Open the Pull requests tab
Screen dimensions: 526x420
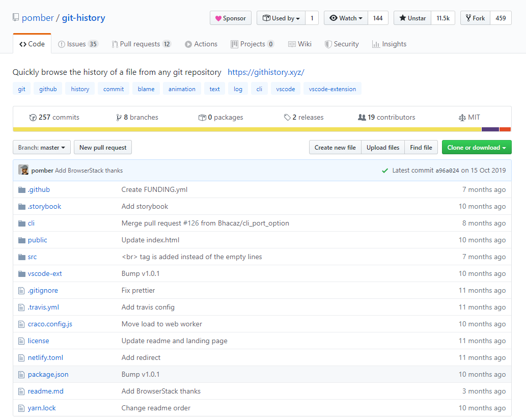click(x=141, y=44)
